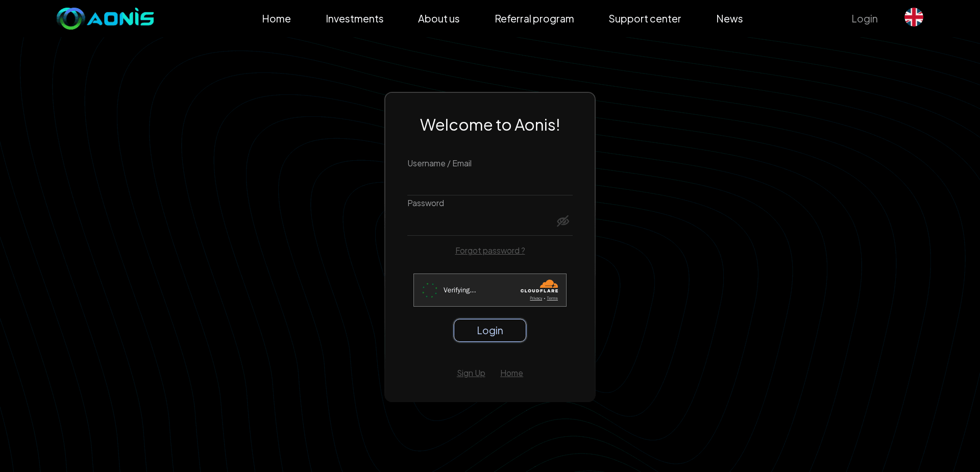The image size is (980, 472).
Task: Open the Sign Up link
Action: click(471, 373)
